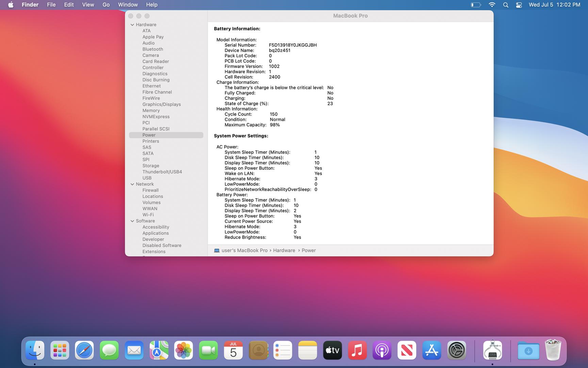
Task: Select Storage in the sidebar
Action: click(x=151, y=166)
